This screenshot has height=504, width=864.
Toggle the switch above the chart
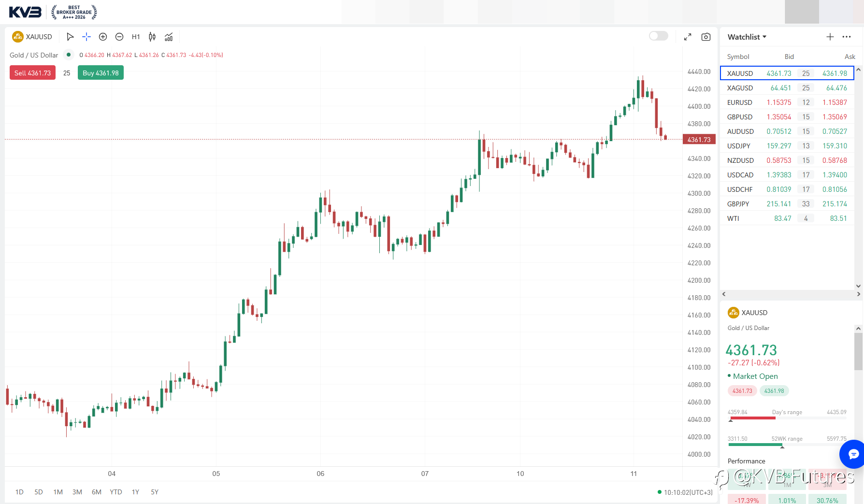[658, 36]
